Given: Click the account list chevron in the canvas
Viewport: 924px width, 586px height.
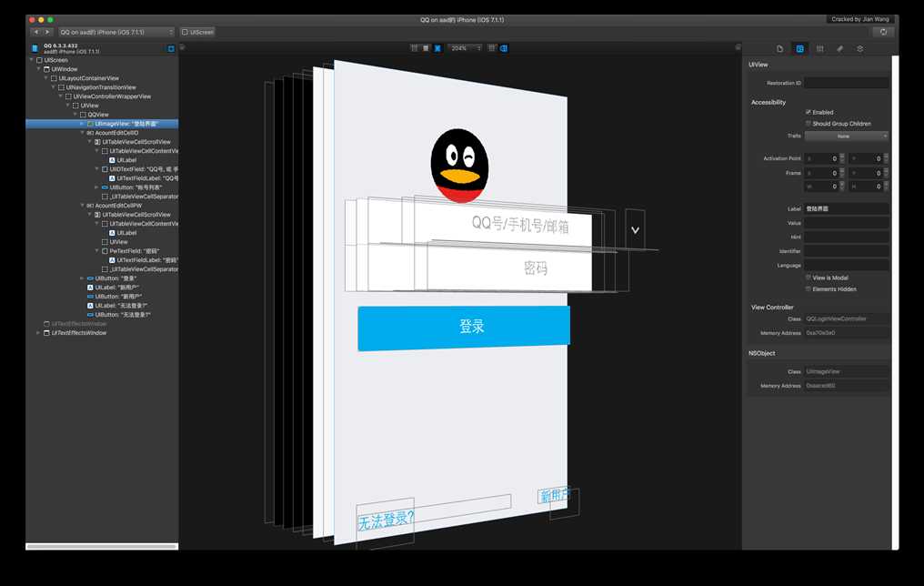Looking at the screenshot, I should 635,230.
